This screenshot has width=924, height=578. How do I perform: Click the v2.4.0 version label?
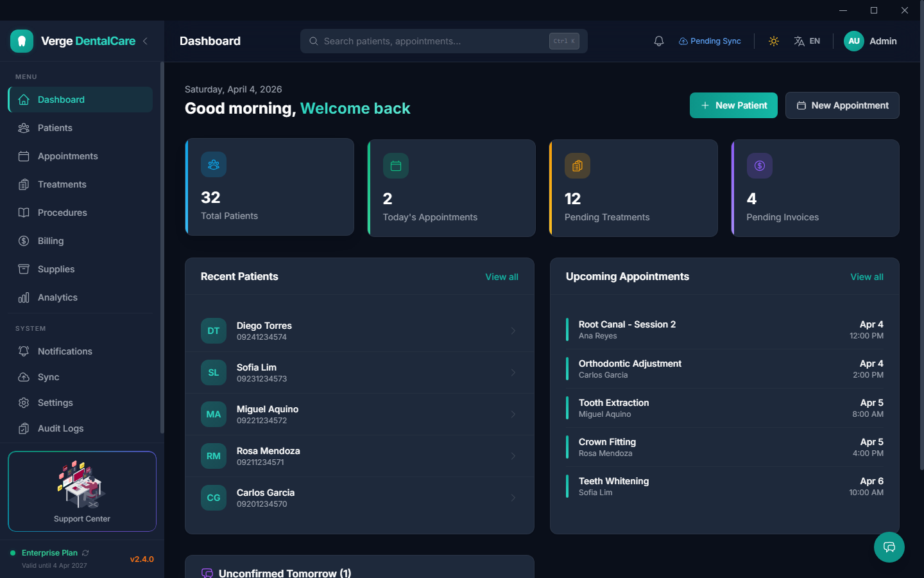tap(142, 559)
